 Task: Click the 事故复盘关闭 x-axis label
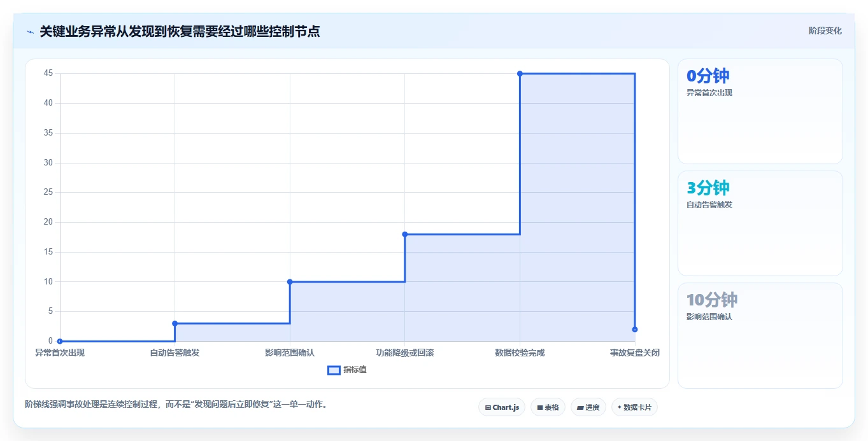click(634, 353)
